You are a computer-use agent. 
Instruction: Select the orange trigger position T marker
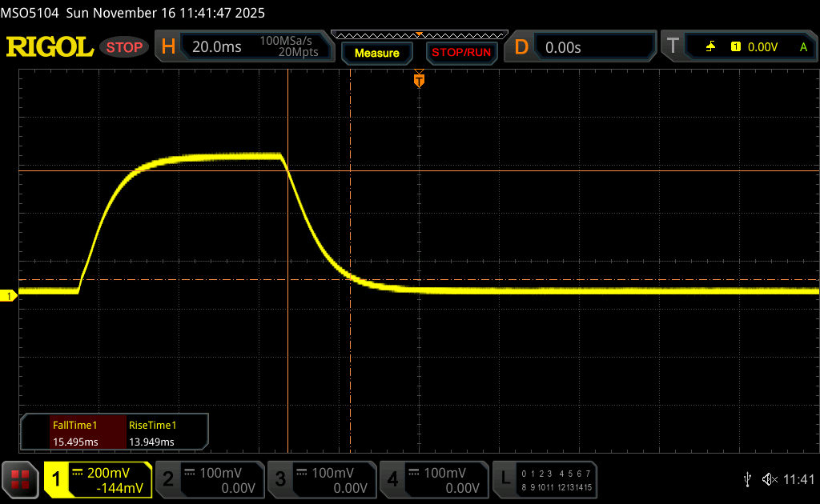tap(418, 80)
